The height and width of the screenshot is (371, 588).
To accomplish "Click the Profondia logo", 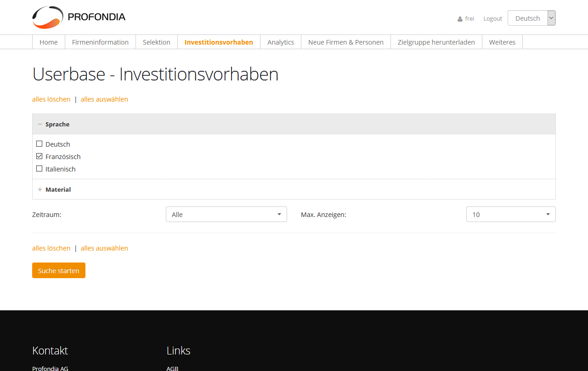I will [x=79, y=17].
